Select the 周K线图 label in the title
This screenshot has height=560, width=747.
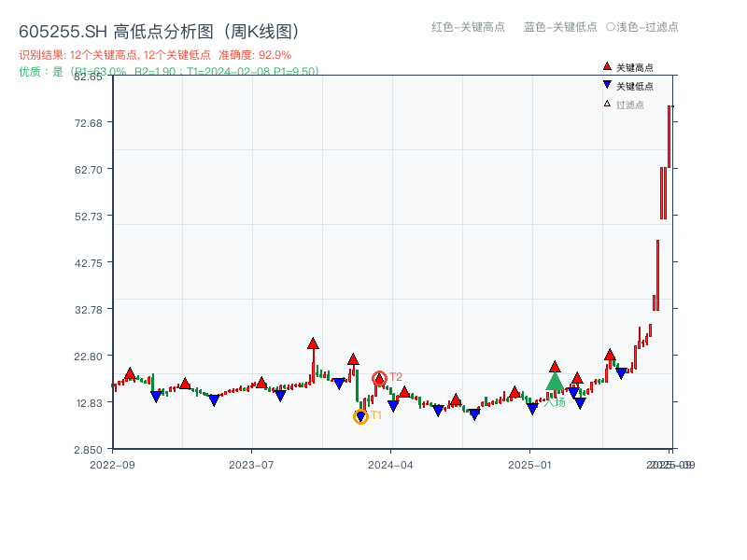pyautogui.click(x=261, y=29)
